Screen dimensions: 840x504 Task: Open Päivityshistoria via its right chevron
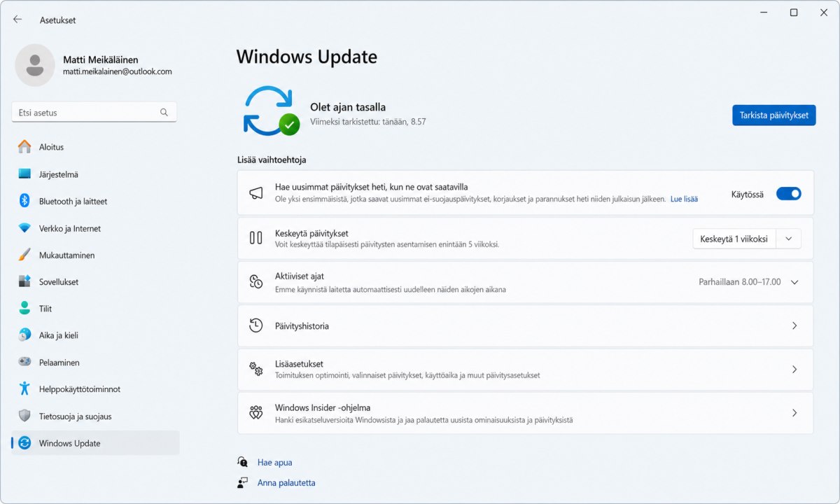(794, 325)
